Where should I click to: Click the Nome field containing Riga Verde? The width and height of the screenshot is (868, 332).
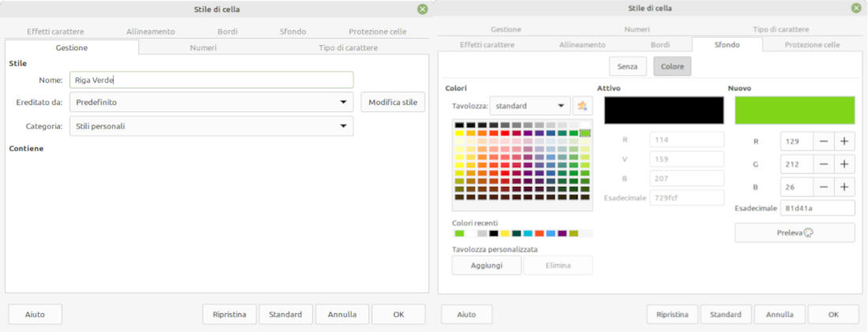(x=211, y=80)
